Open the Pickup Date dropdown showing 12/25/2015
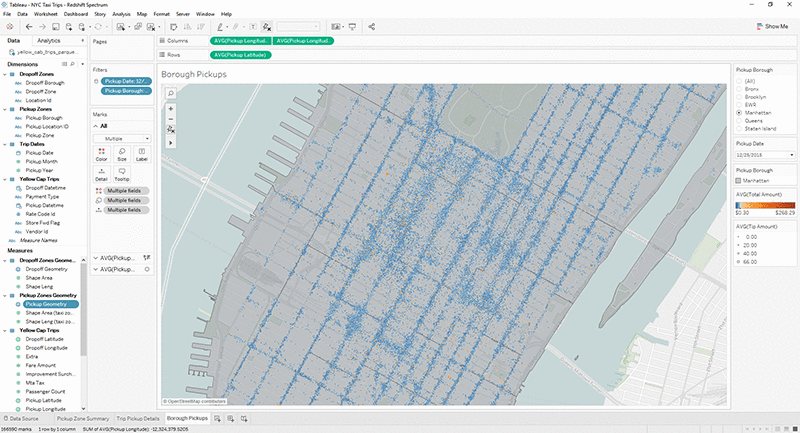Viewport: 800px width, 433px height. (x=765, y=155)
